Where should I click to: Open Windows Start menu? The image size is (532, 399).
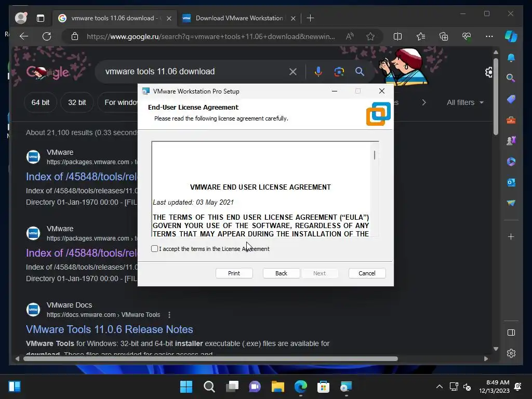click(x=186, y=387)
